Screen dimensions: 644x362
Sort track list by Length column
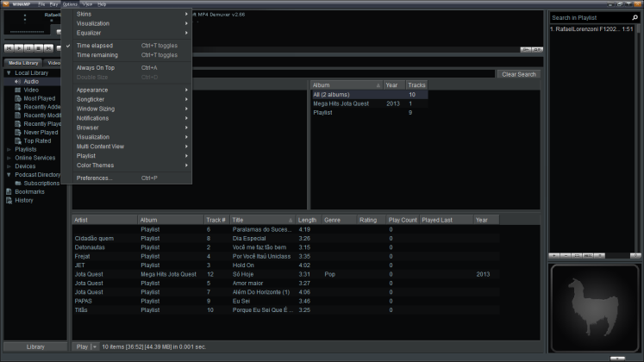pos(308,220)
